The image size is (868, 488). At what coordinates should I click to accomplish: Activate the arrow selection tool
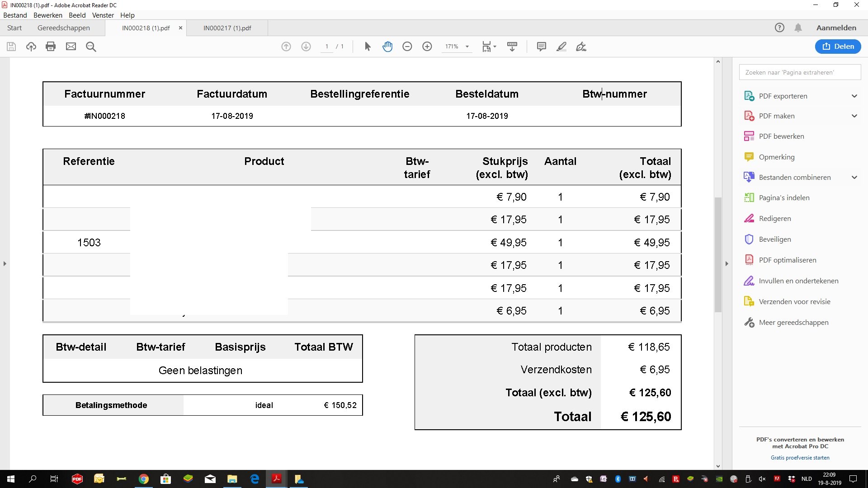(368, 47)
